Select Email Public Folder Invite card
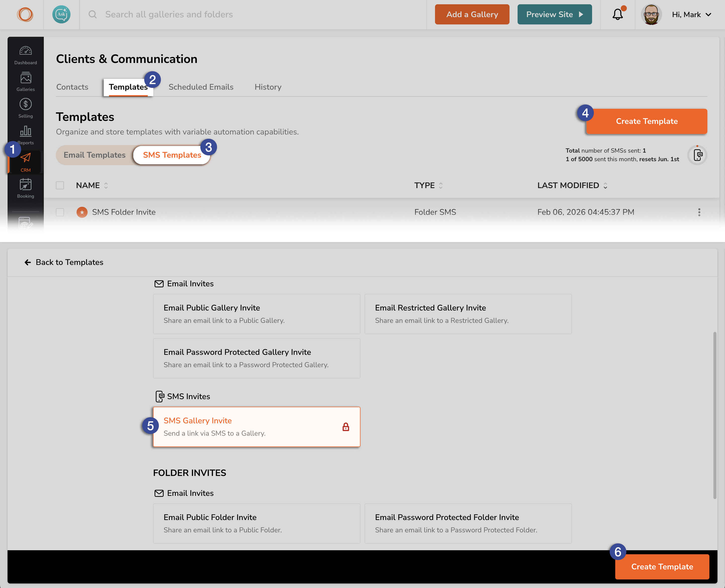 pyautogui.click(x=256, y=523)
